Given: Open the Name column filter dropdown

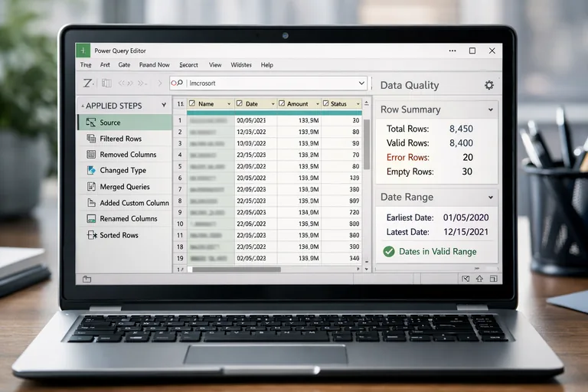Looking at the screenshot, I should pyautogui.click(x=229, y=104).
